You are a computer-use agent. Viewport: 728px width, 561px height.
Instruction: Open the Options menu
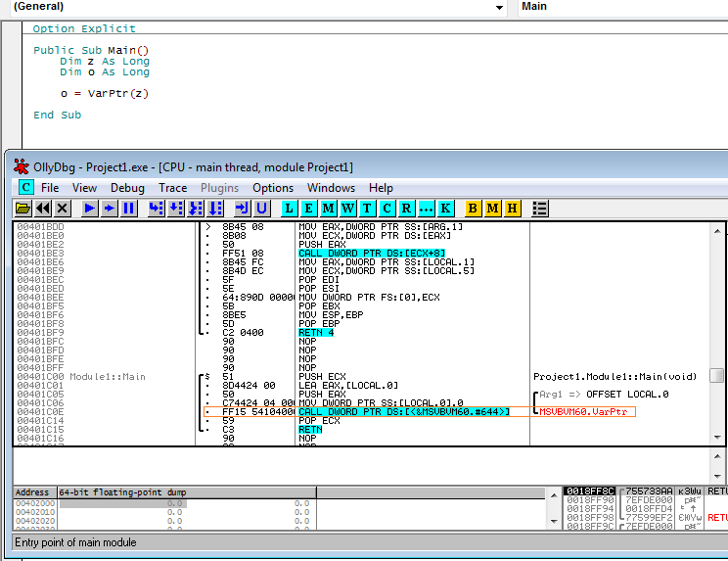(273, 188)
